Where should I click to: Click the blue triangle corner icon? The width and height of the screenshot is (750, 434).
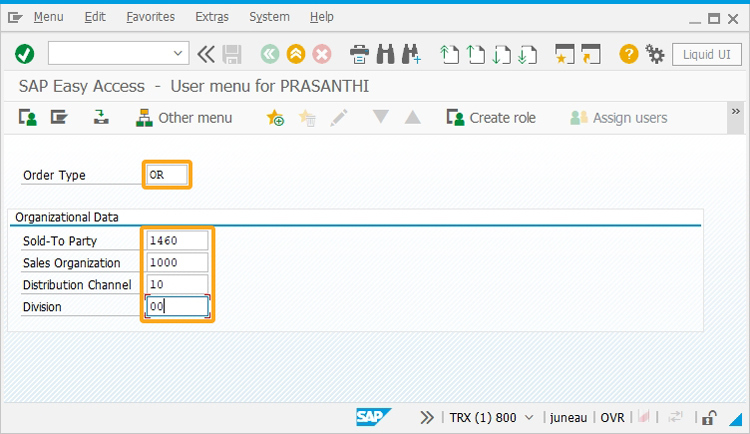coord(735,419)
